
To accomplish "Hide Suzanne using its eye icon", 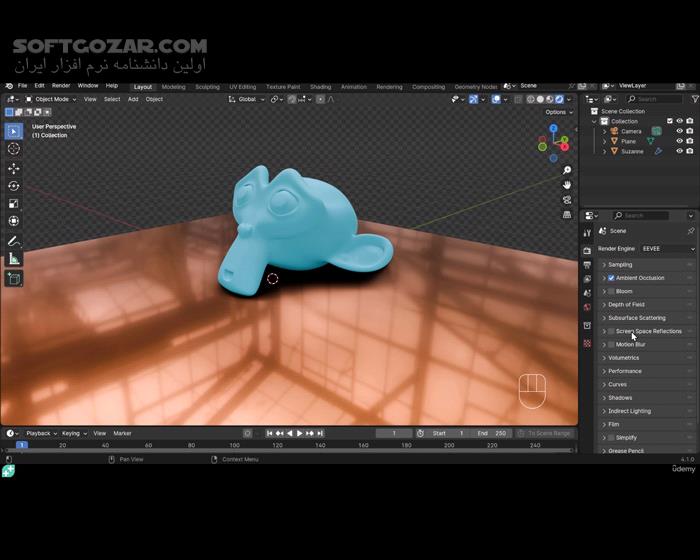I will click(679, 151).
